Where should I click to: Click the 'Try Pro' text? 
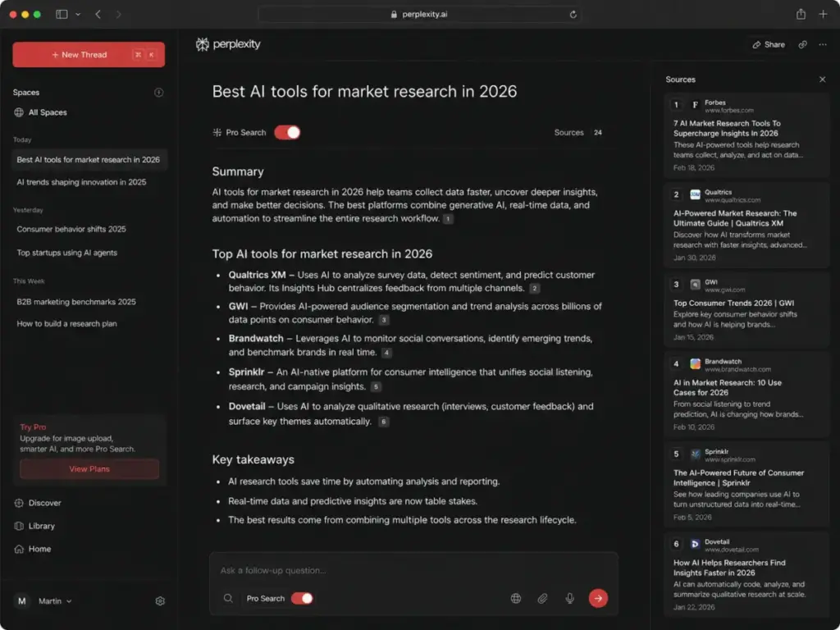point(33,427)
